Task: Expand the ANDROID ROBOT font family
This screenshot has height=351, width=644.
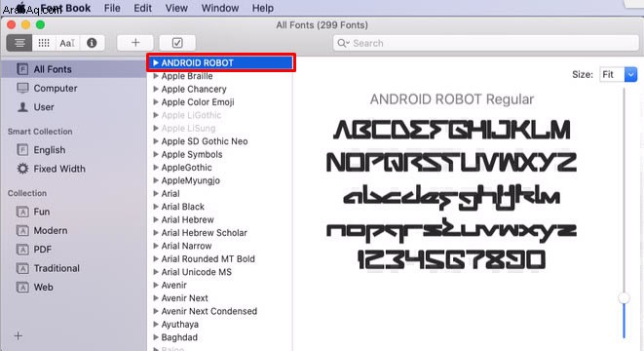Action: (x=156, y=62)
